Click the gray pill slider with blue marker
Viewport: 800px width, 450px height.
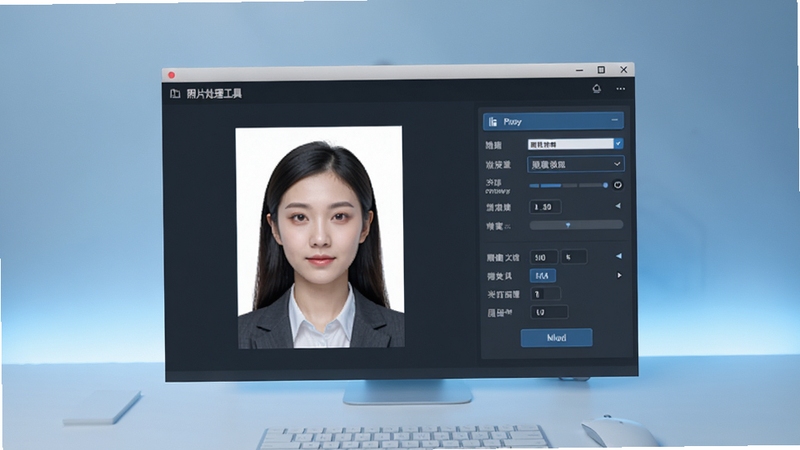coord(576,225)
